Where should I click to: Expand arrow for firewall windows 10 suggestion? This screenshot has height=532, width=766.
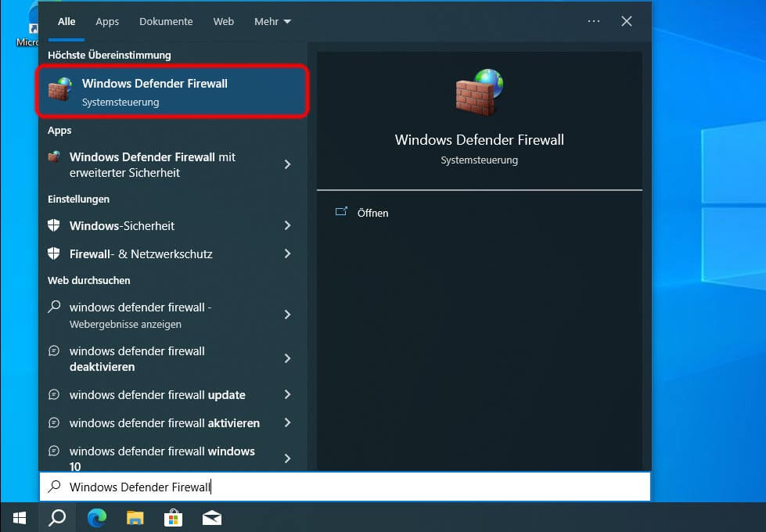[x=287, y=458]
